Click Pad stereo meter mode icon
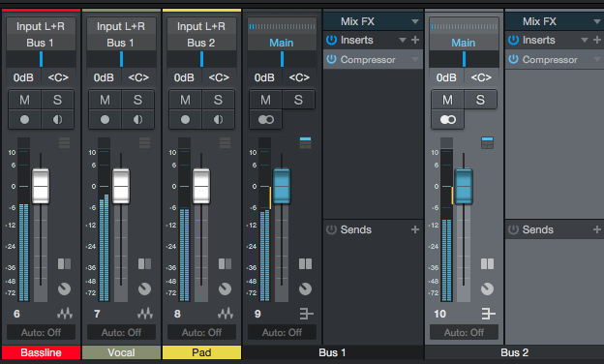 pyautogui.click(x=225, y=264)
